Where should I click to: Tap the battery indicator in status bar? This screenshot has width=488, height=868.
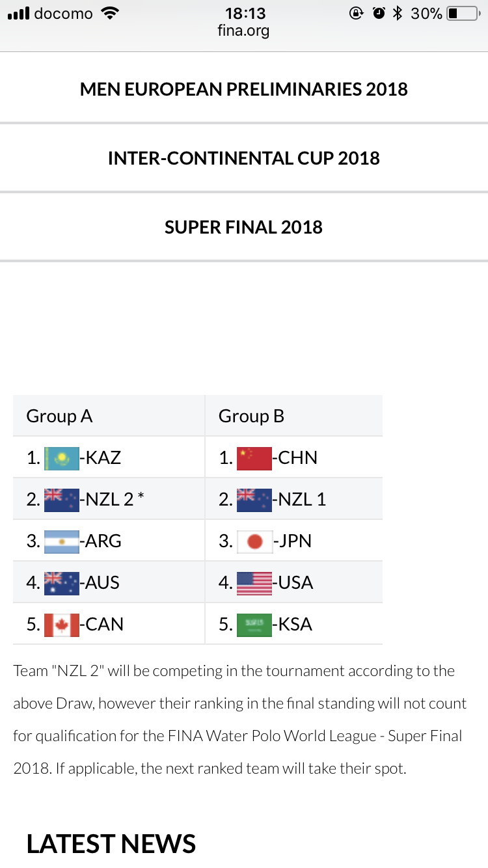462,13
